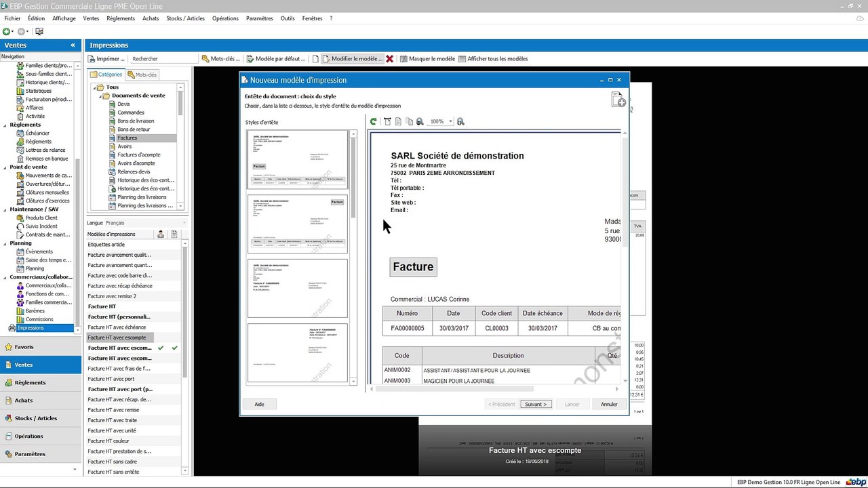The width and height of the screenshot is (868, 488).
Task: Click the page-top margin icon in preview toolbar
Action: coord(387,121)
